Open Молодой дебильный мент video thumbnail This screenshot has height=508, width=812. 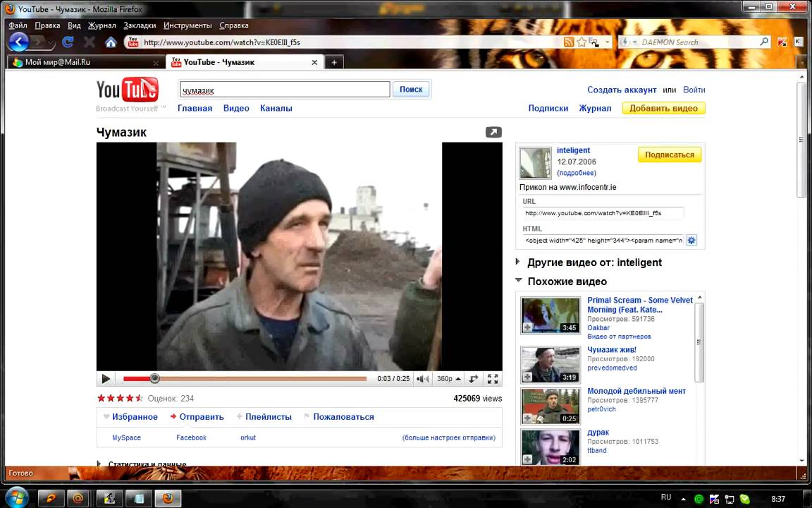click(x=550, y=406)
